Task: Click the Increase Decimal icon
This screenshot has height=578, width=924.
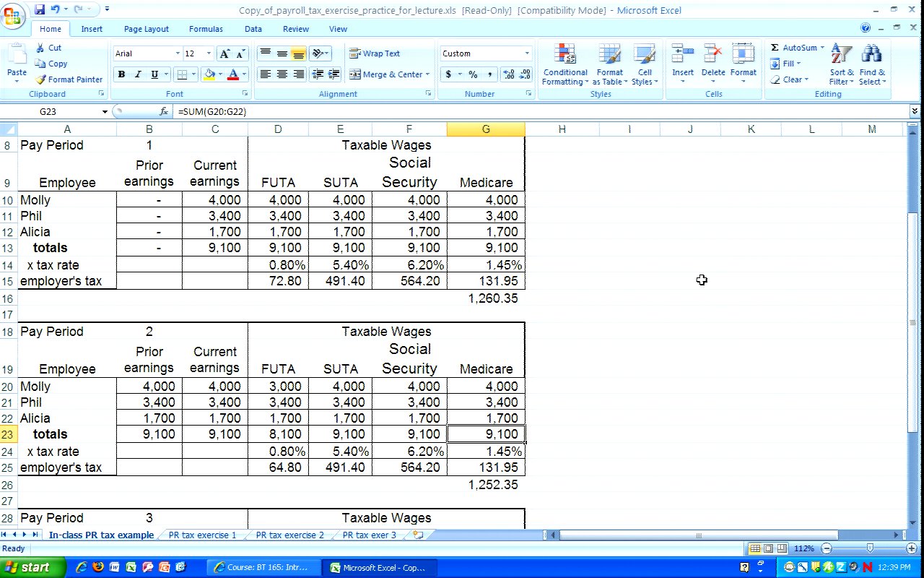Action: tap(507, 74)
